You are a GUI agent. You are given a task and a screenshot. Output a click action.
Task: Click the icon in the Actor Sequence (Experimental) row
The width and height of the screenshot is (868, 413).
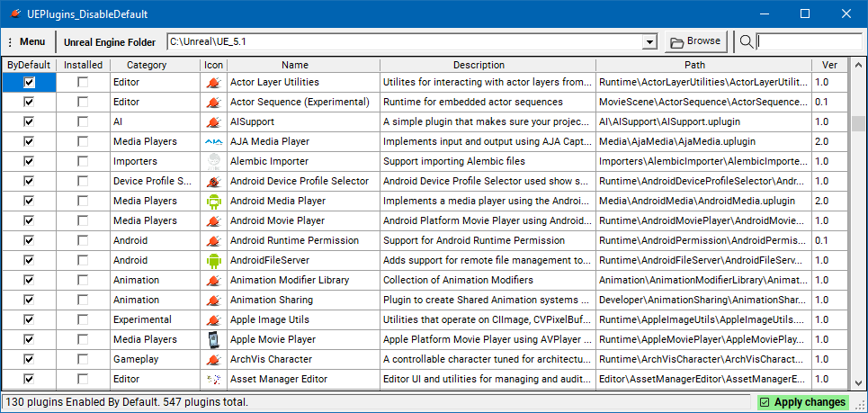point(214,103)
